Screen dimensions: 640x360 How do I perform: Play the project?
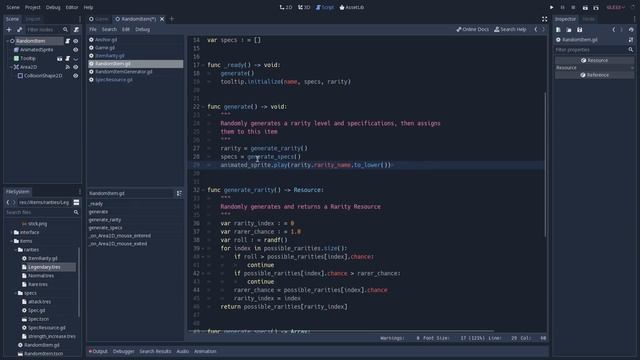[551, 7]
